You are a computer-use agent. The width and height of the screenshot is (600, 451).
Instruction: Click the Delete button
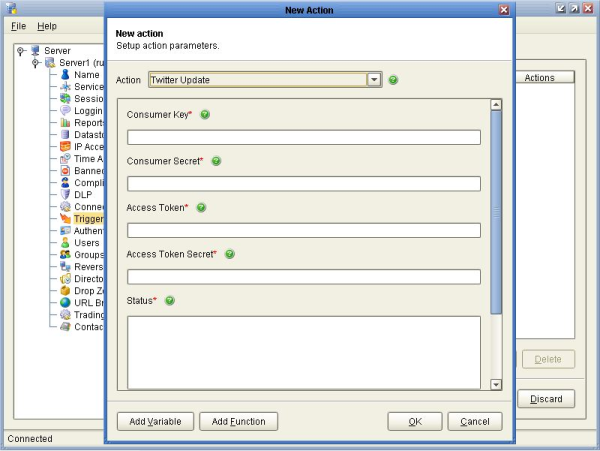click(548, 359)
